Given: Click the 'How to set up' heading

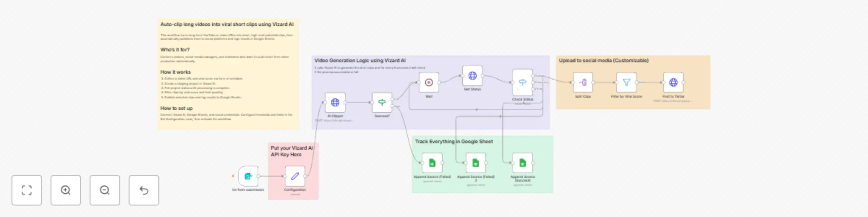Looking at the screenshot, I should click(176, 108).
